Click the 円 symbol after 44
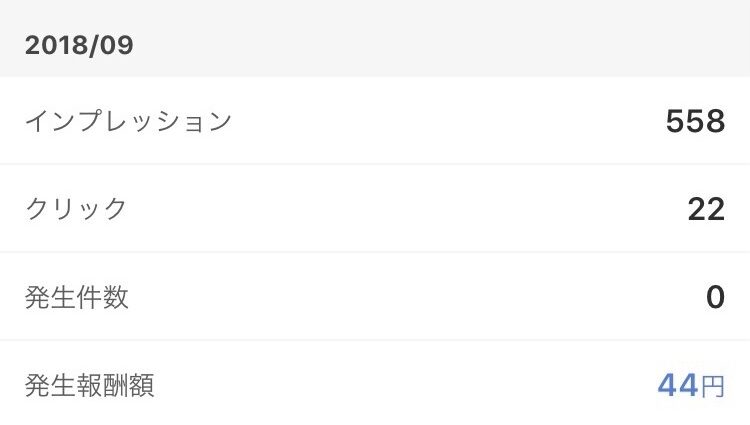The image size is (750, 425). [713, 387]
